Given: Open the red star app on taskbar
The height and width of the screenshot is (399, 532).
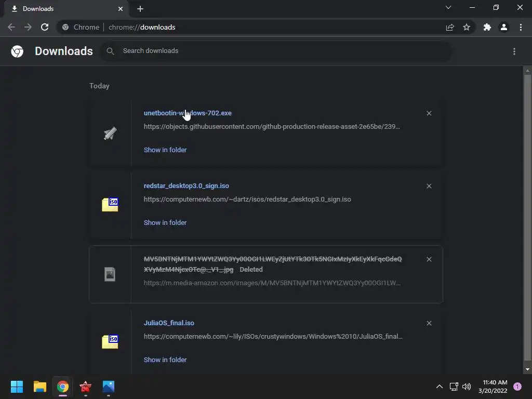Looking at the screenshot, I should pyautogui.click(x=86, y=387).
